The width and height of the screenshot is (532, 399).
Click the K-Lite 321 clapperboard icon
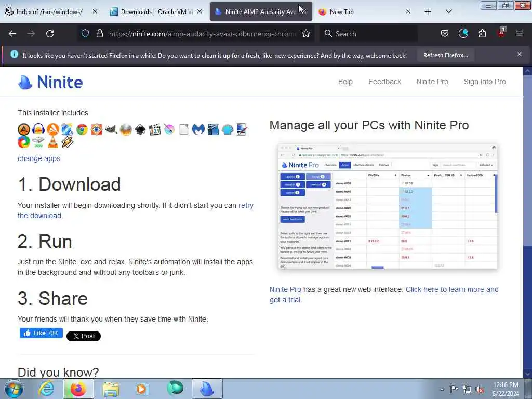tap(155, 129)
